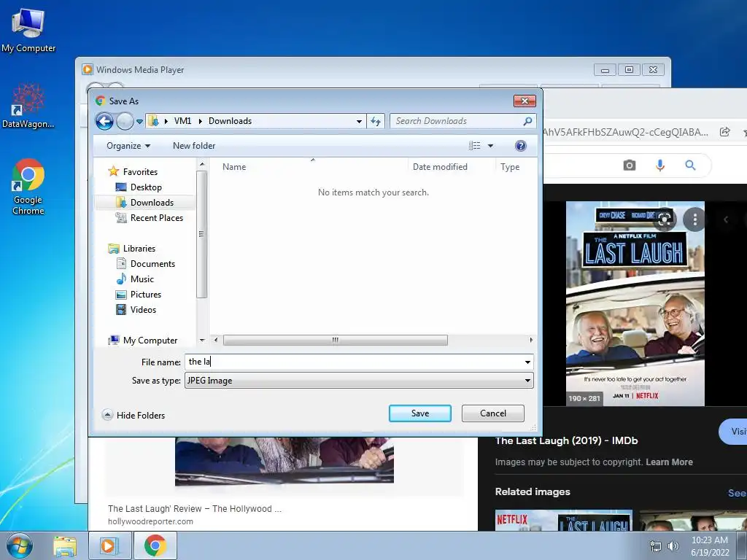Expand the File name history dropdown arrow
The height and width of the screenshot is (560, 747).
coord(527,362)
